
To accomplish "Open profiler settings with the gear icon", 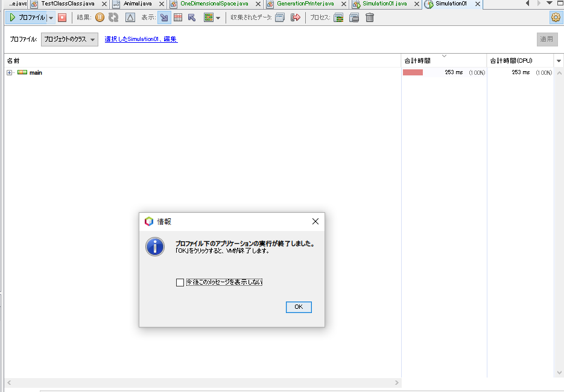I will (556, 17).
